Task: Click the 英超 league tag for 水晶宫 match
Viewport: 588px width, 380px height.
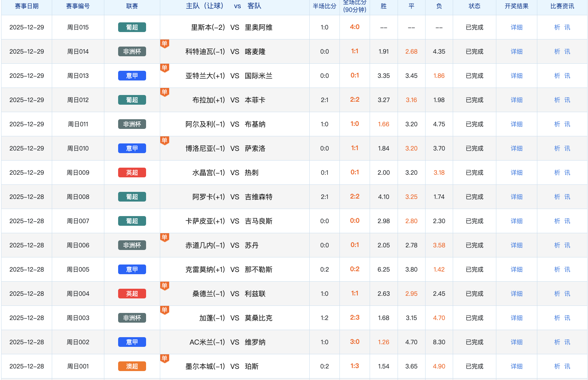Action: (132, 172)
